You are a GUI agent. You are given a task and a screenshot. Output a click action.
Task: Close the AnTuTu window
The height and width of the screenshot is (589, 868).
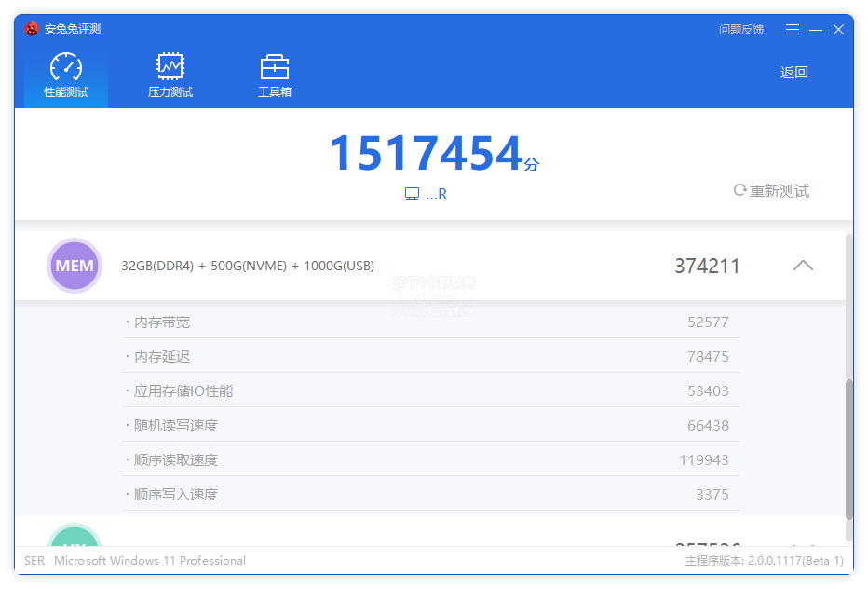point(838,30)
